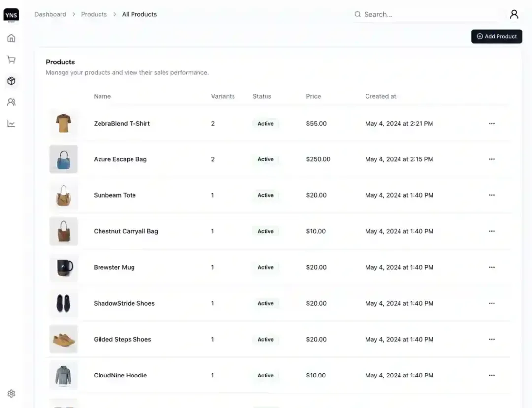Select the Products box icon in sidebar

tap(11, 81)
